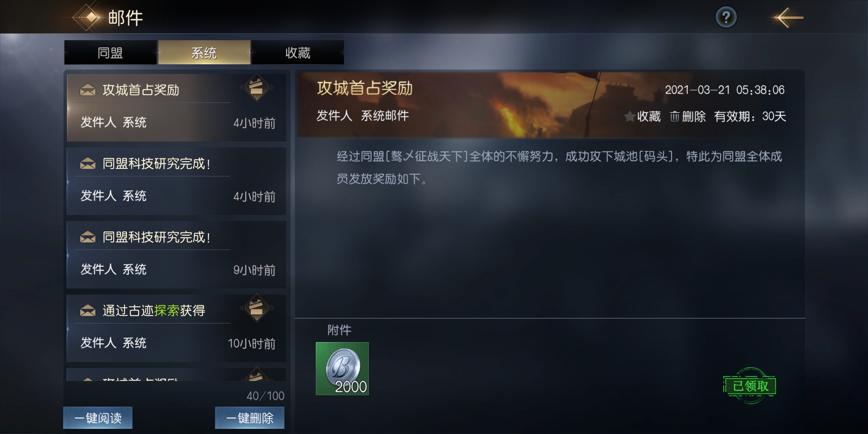
Task: Switch to the 同盟 tab
Action: [x=110, y=52]
